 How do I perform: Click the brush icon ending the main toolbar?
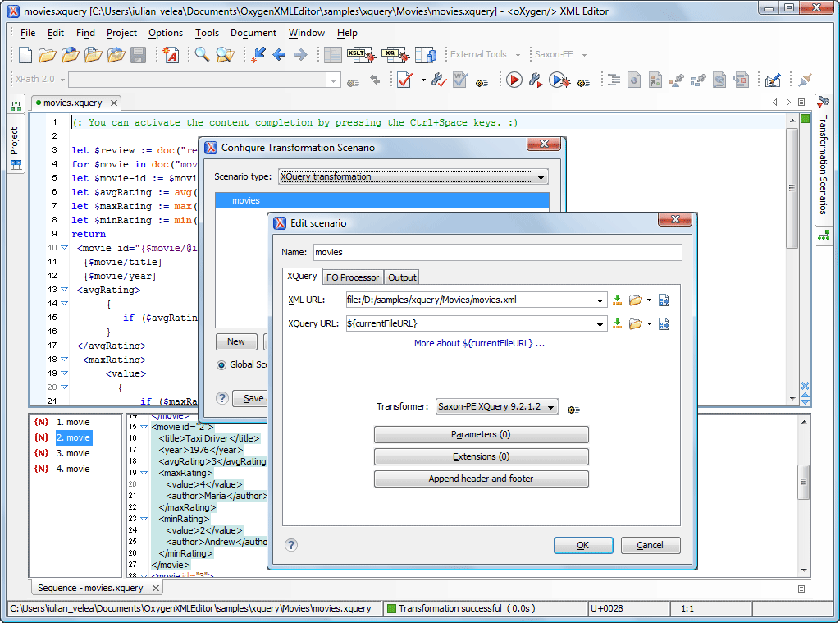(805, 80)
